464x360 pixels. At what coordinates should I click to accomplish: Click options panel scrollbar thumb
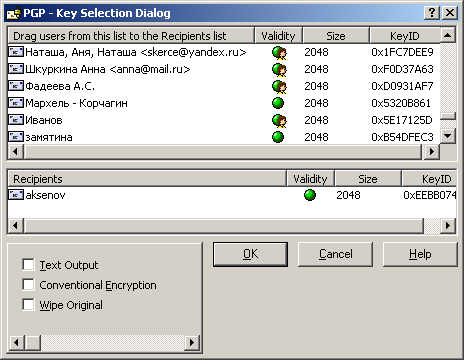tap(33, 342)
